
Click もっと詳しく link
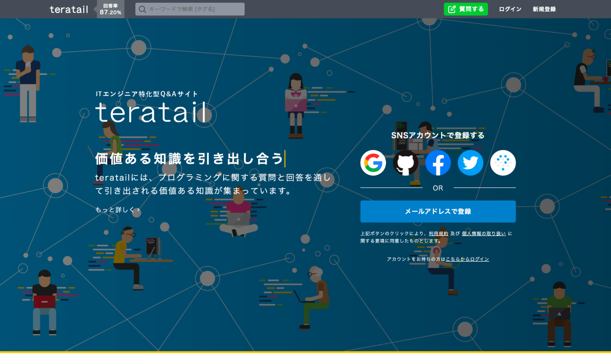pyautogui.click(x=118, y=210)
